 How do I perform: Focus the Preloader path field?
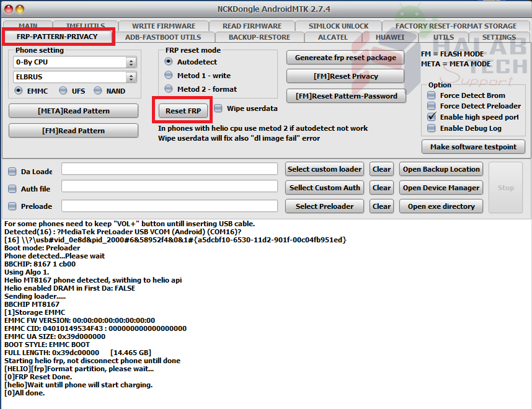coord(170,206)
